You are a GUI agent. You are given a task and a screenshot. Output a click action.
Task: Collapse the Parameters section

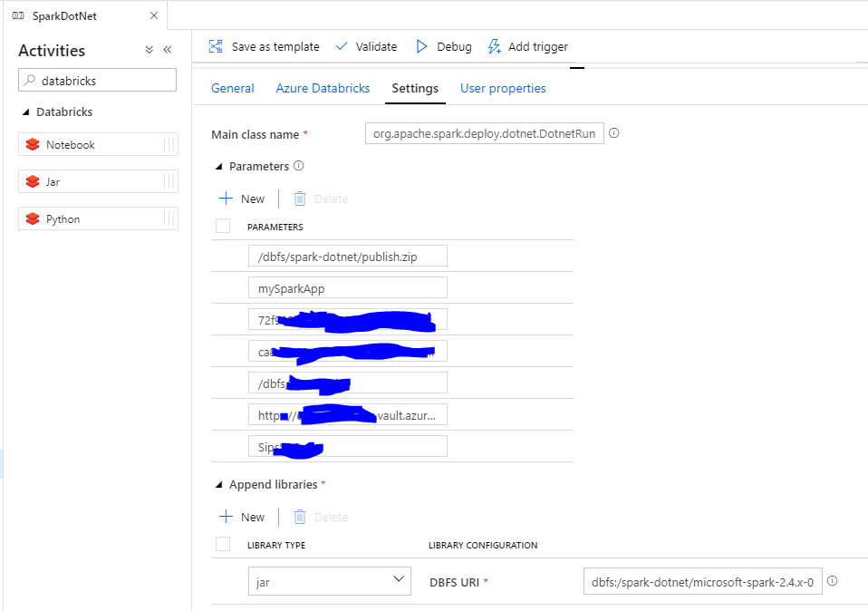point(218,166)
